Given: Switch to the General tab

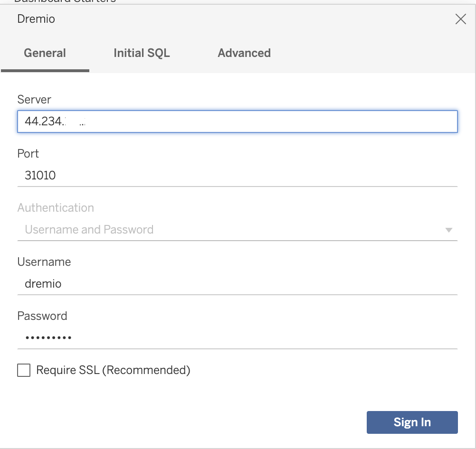Looking at the screenshot, I should point(45,53).
